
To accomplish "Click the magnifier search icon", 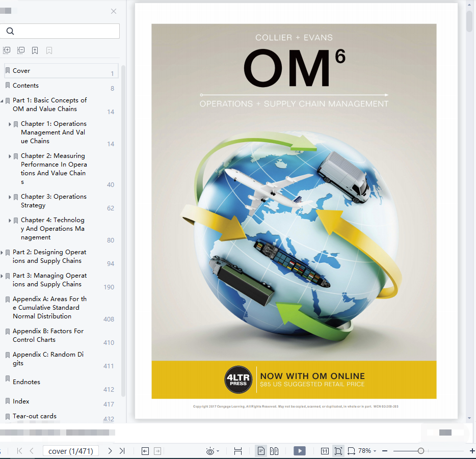I will click(10, 31).
